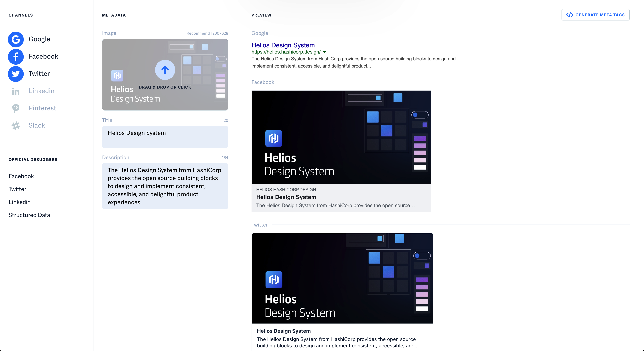Click the upload arrow icon on image

click(165, 70)
